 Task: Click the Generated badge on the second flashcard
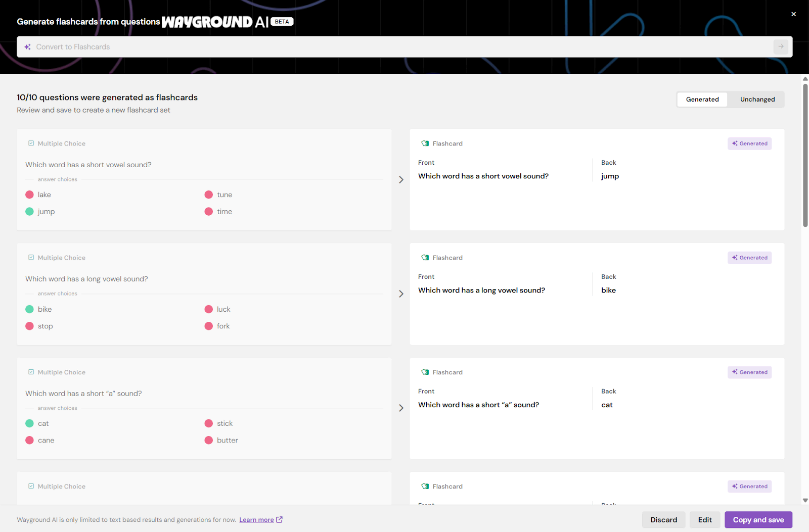coord(749,258)
